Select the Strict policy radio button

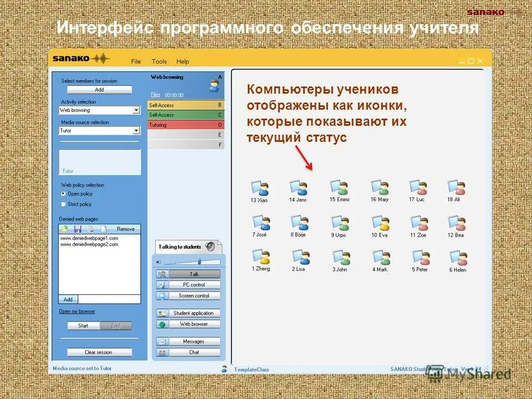pyautogui.click(x=63, y=204)
